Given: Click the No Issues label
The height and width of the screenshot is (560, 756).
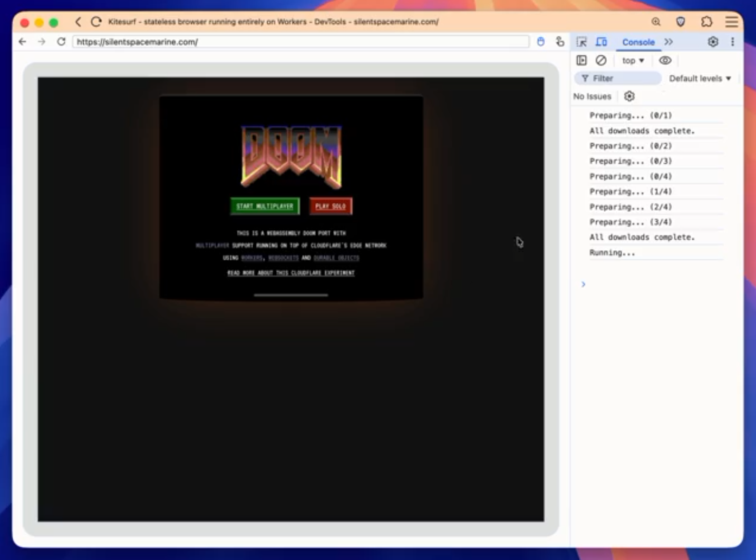Looking at the screenshot, I should coord(592,96).
